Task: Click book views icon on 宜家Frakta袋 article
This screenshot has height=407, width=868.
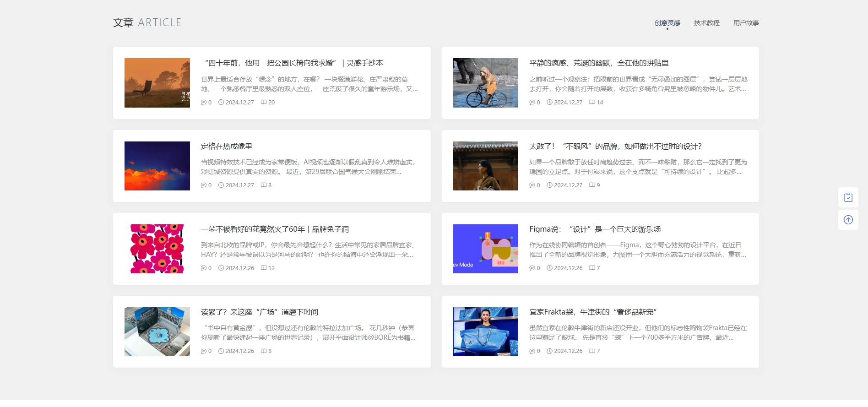Action: coord(592,351)
